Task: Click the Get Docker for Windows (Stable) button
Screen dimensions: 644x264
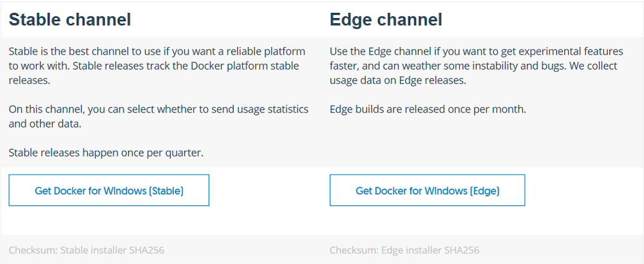Action: click(109, 190)
